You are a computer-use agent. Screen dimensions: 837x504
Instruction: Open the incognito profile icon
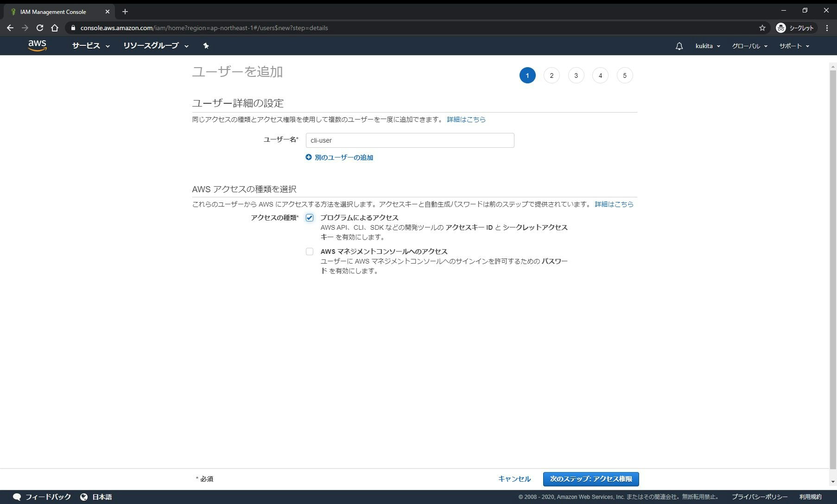click(x=781, y=28)
